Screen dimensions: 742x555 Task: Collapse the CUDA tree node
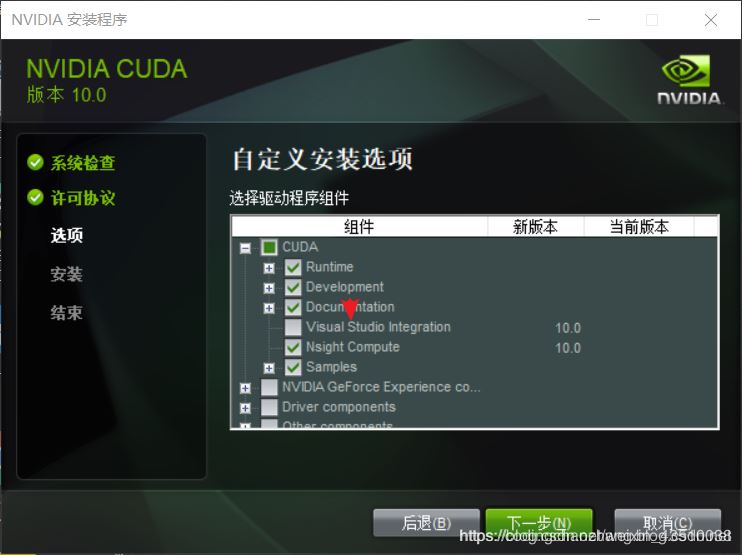click(245, 248)
